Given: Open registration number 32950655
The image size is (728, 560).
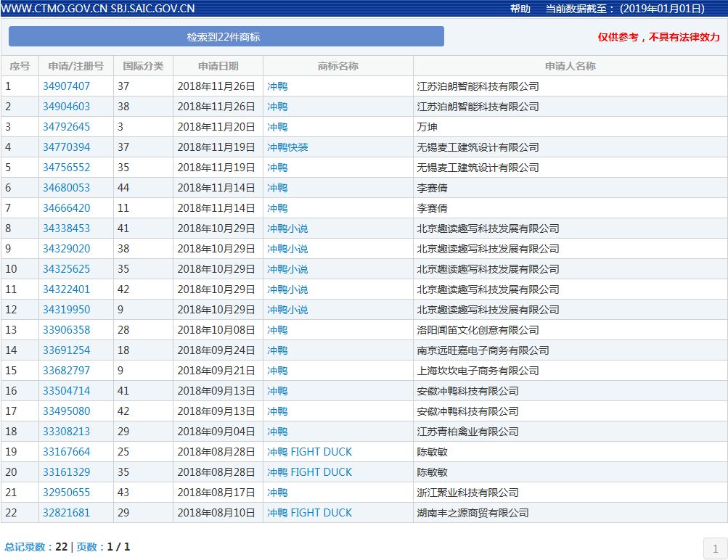Looking at the screenshot, I should click(66, 493).
